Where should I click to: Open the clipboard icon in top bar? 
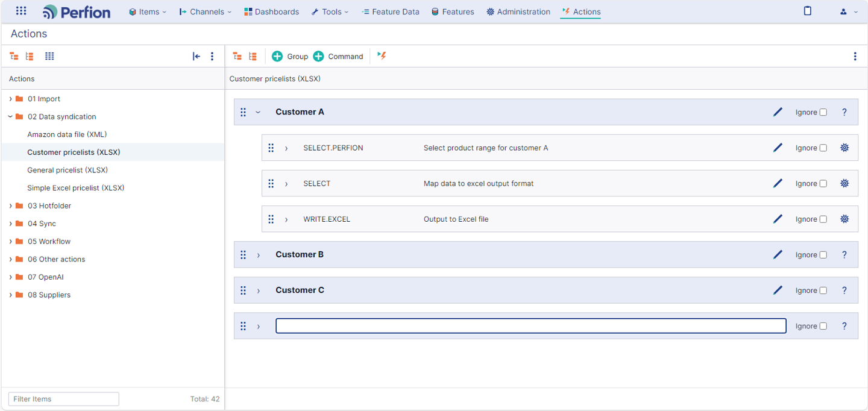pos(808,11)
